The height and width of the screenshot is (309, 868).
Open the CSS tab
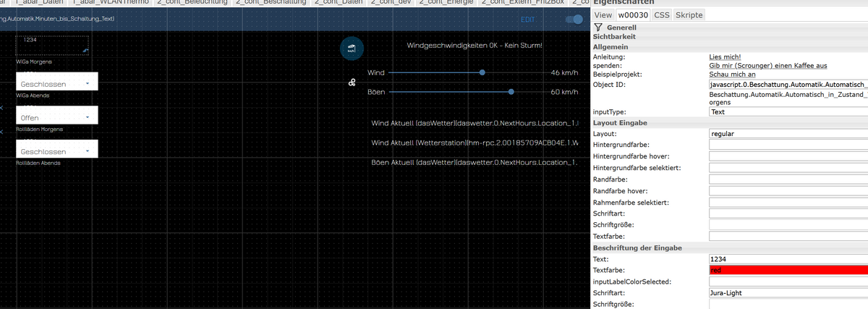click(x=662, y=14)
